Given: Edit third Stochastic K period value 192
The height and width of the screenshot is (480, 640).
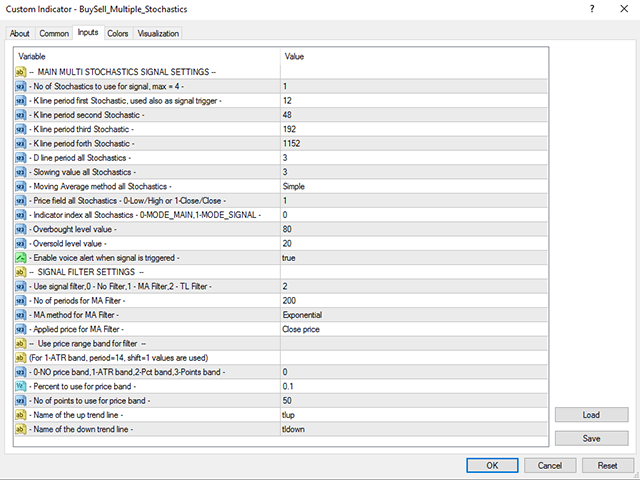Looking at the screenshot, I should click(x=414, y=129).
